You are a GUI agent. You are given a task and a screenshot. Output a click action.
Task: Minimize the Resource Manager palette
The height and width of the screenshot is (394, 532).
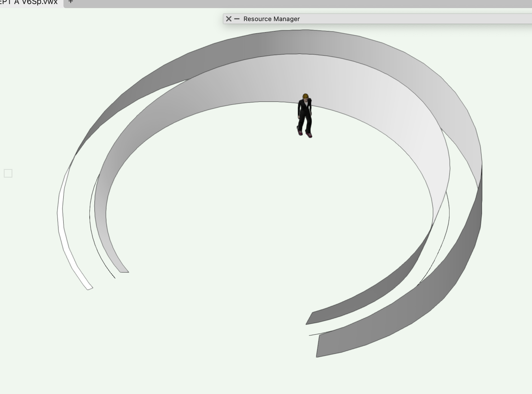(x=237, y=19)
